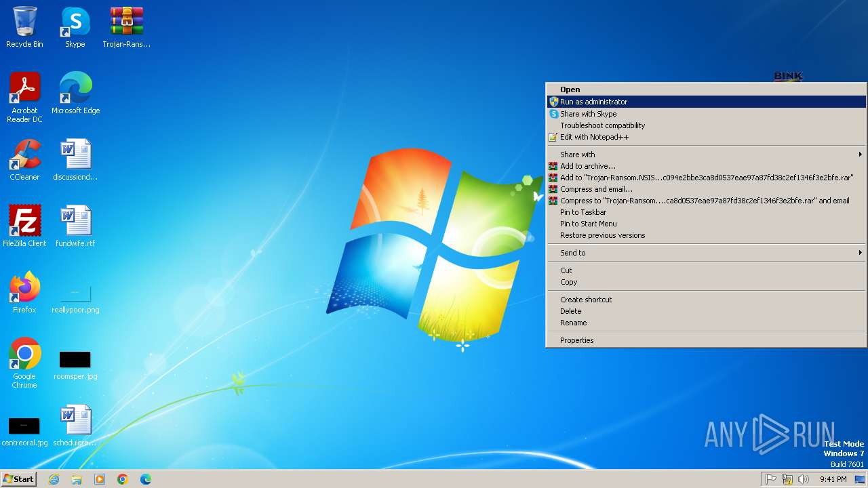The width and height of the screenshot is (868, 488).
Task: Click the 9:41 PM system clock
Action: 833,479
